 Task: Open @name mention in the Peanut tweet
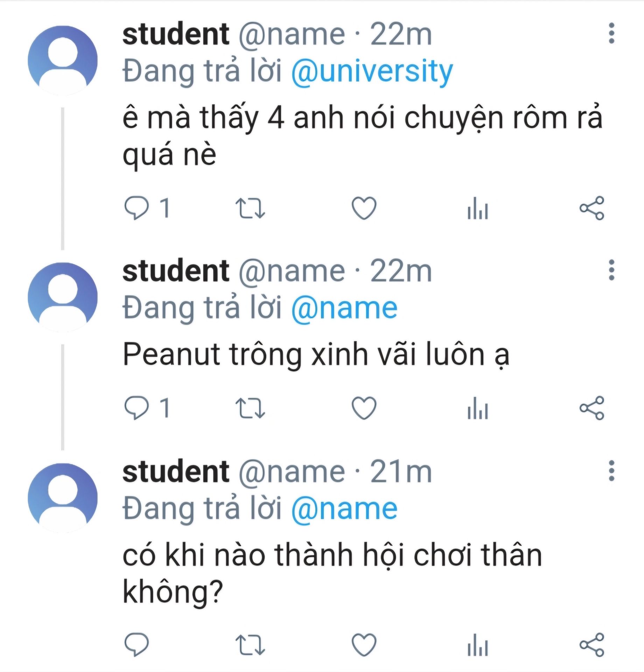click(x=344, y=308)
